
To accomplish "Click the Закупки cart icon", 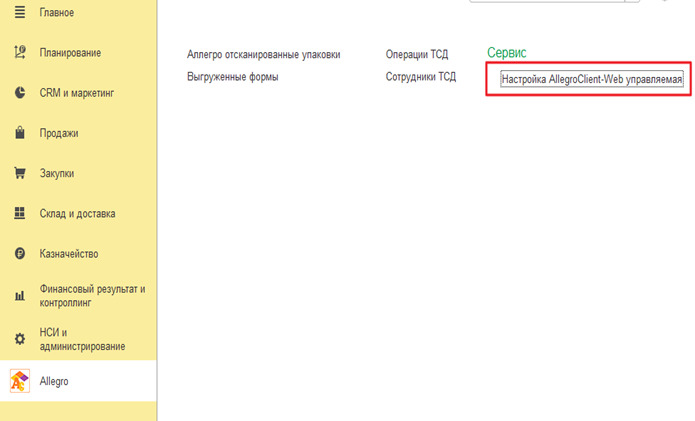I will [20, 173].
